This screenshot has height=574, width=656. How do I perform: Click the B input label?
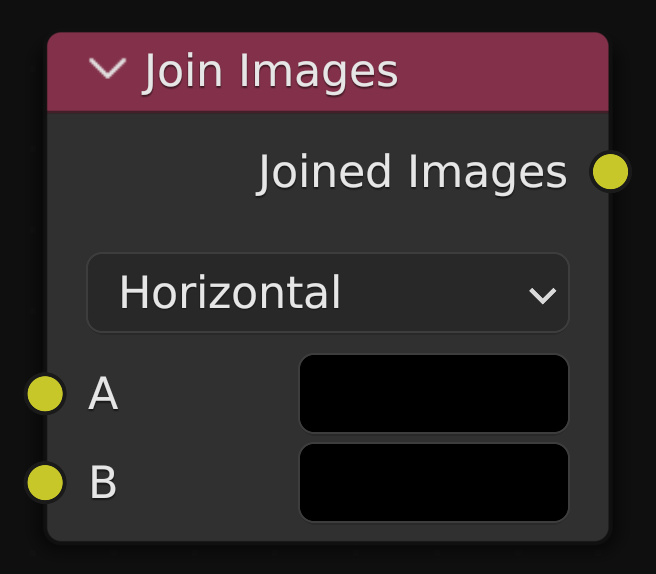coord(103,483)
